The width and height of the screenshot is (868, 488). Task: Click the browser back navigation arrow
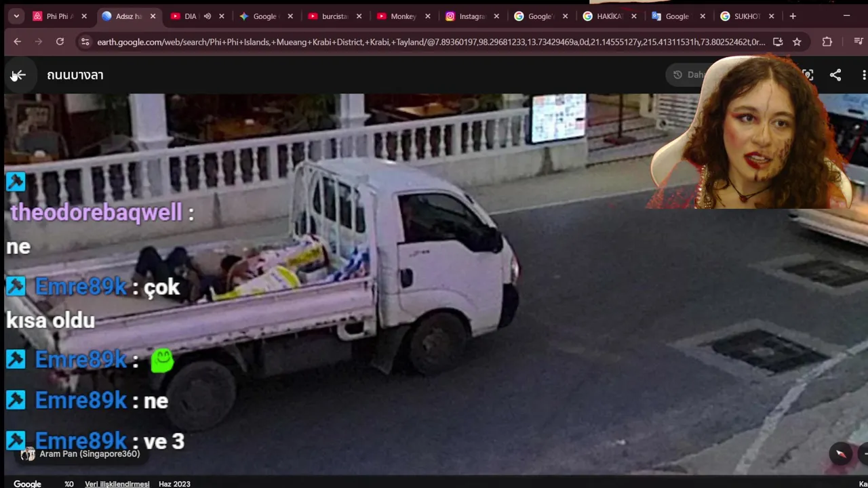(x=17, y=42)
